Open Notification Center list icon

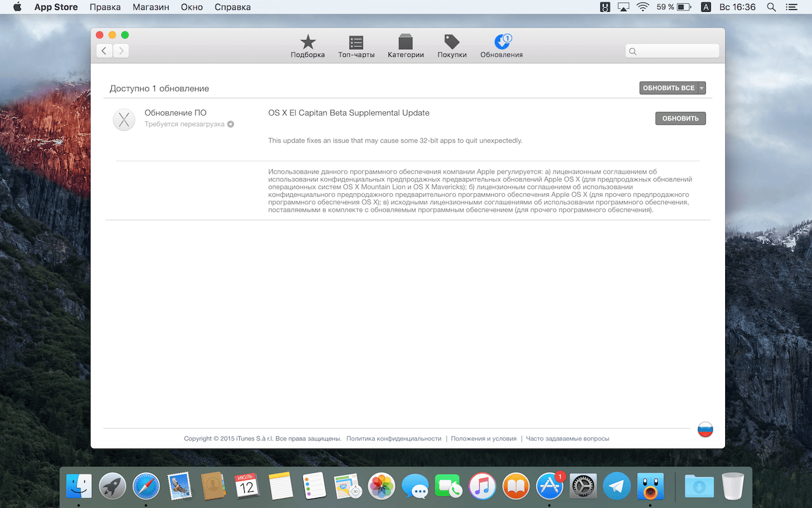pos(793,7)
